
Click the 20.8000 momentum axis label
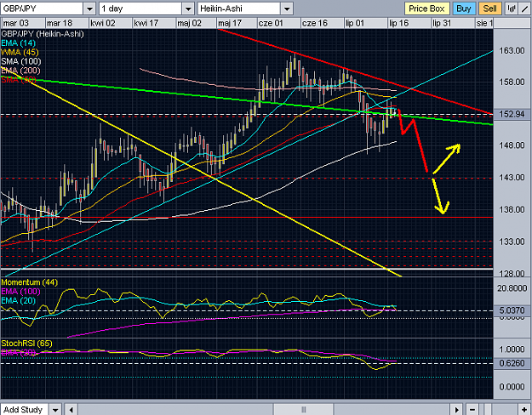pos(512,288)
